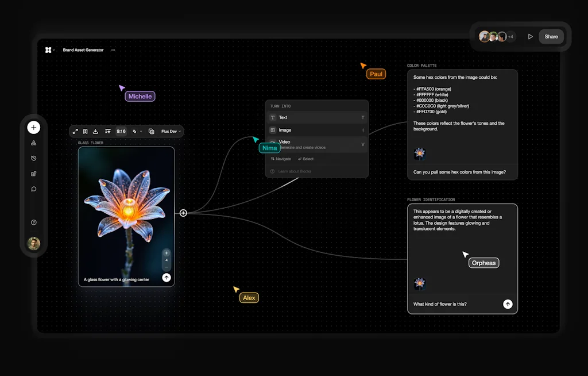
Task: Select Video in the Turn Into menu
Action: point(316,143)
